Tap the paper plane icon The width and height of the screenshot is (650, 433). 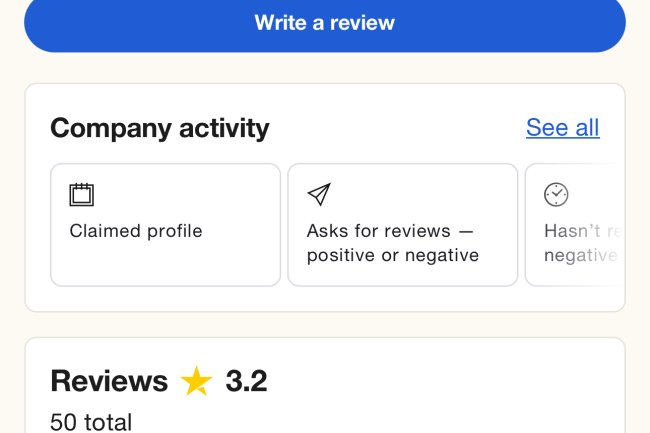318,194
